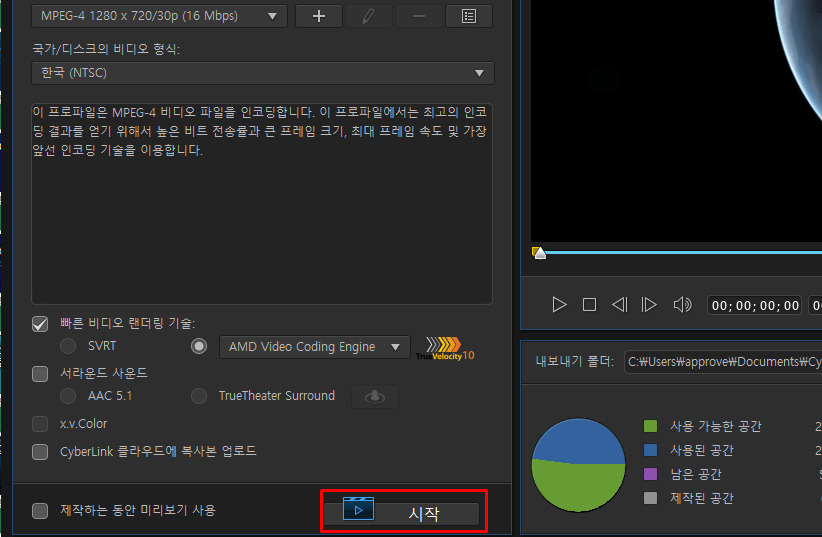The height and width of the screenshot is (537, 822).
Task: Click the play icon in preview controls
Action: tap(559, 305)
